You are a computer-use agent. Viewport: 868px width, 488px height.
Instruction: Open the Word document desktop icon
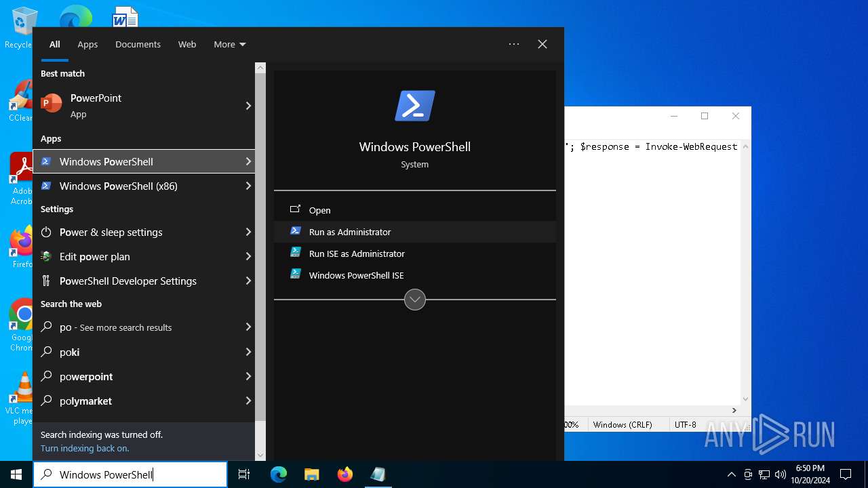coord(125,16)
